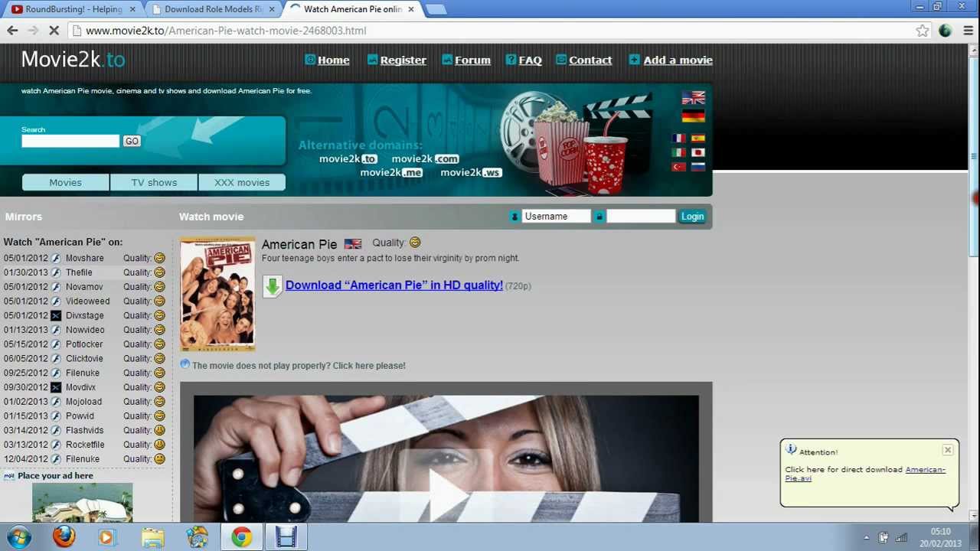Open alternative domain movie2k.ws
This screenshot has height=551, width=980.
472,172
